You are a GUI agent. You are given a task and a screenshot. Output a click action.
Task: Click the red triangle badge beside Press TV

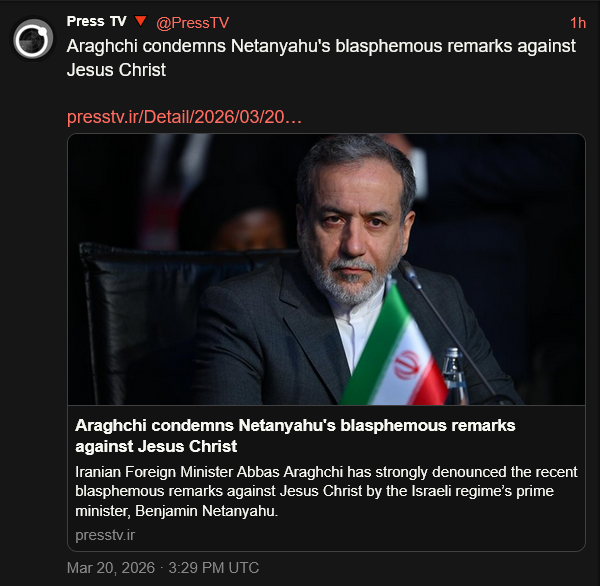click(x=141, y=21)
